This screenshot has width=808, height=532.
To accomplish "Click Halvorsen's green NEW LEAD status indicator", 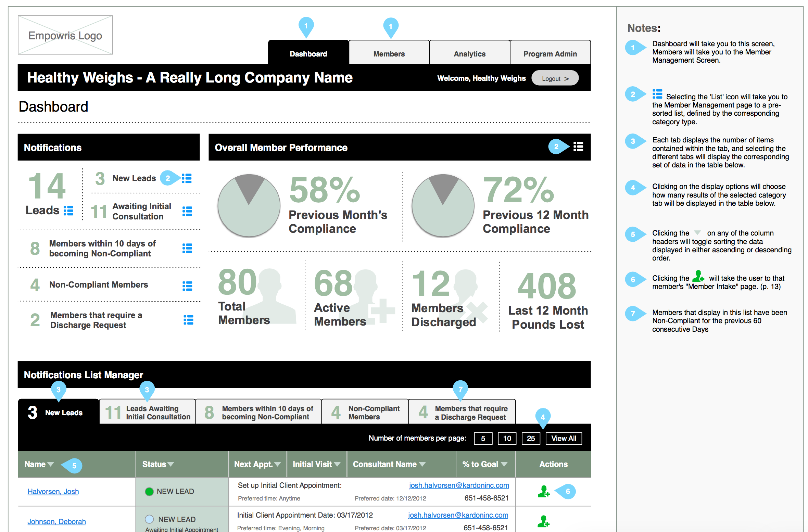I will coord(149,492).
